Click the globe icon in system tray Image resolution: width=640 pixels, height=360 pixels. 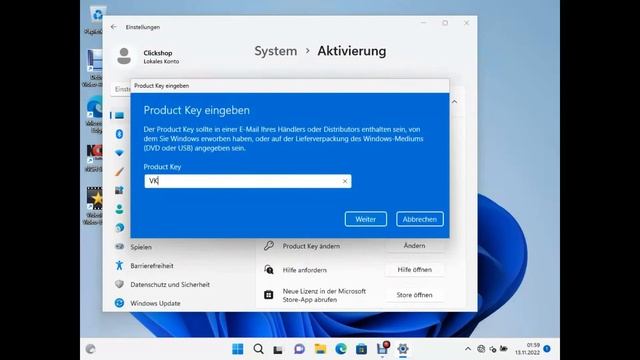pos(481,349)
